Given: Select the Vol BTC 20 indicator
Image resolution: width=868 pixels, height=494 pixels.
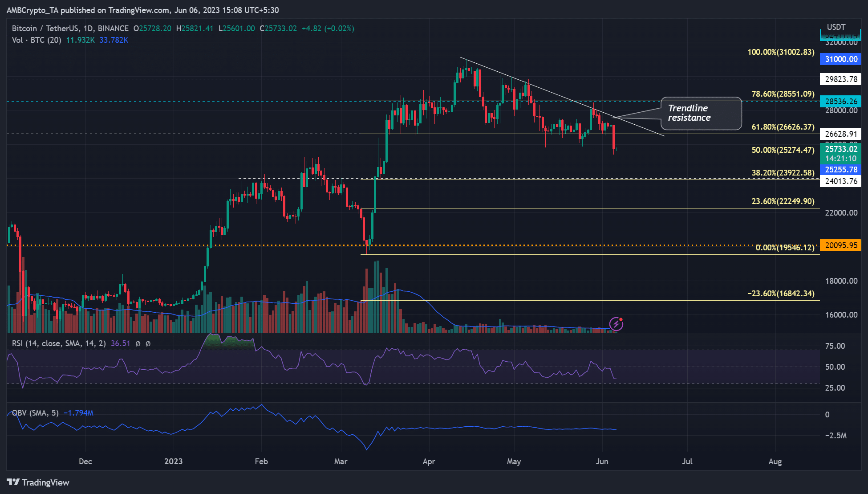Looking at the screenshot, I should coord(35,40).
